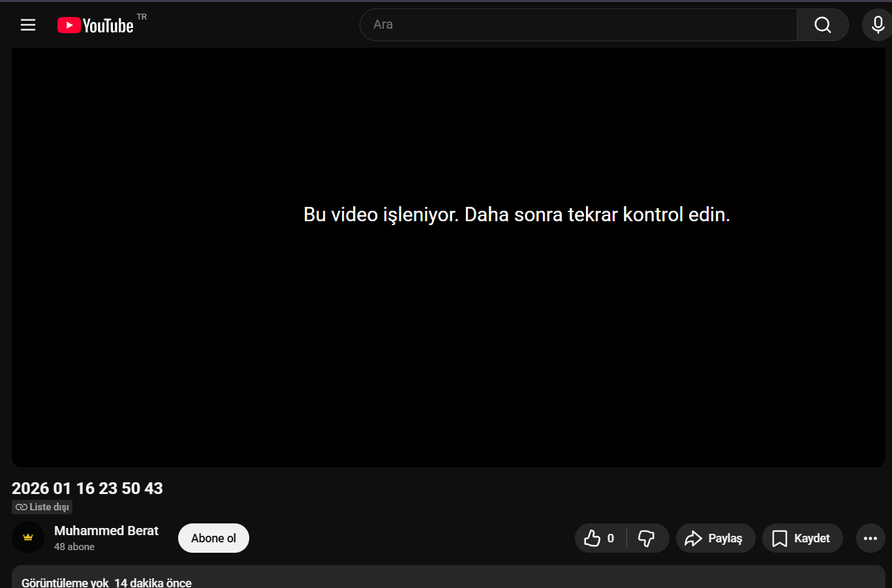Open Muhammed Berat channel avatar
Image resolution: width=892 pixels, height=588 pixels.
tap(28, 538)
